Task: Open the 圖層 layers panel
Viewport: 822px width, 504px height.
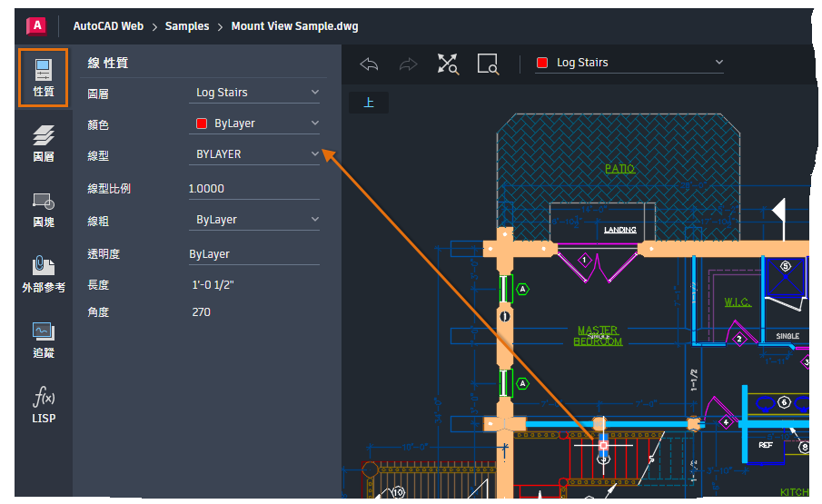Action: pyautogui.click(x=44, y=143)
